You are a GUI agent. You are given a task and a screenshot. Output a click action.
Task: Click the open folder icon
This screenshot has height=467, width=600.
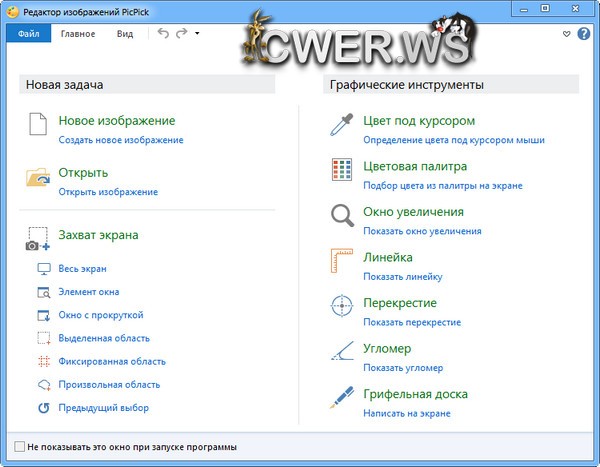click(x=38, y=178)
